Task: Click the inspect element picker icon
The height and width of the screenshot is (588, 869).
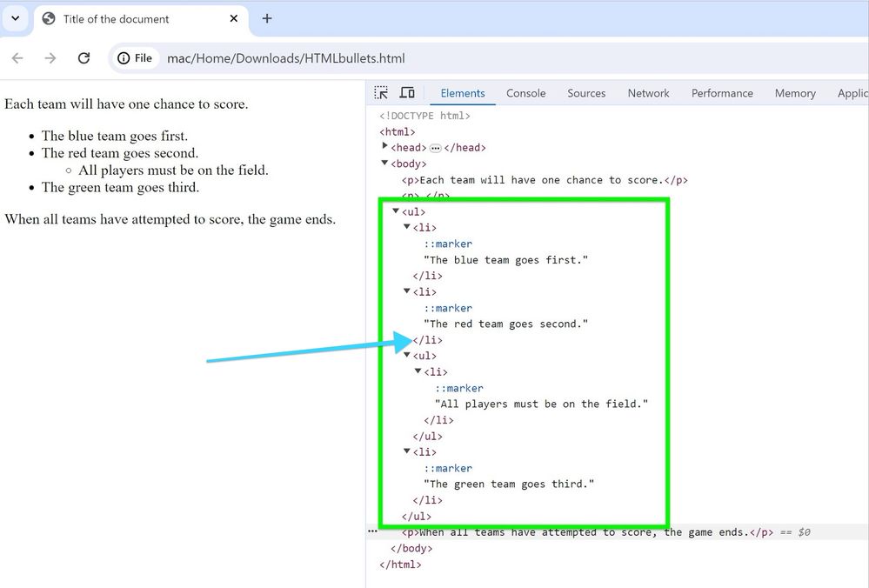Action: (381, 93)
